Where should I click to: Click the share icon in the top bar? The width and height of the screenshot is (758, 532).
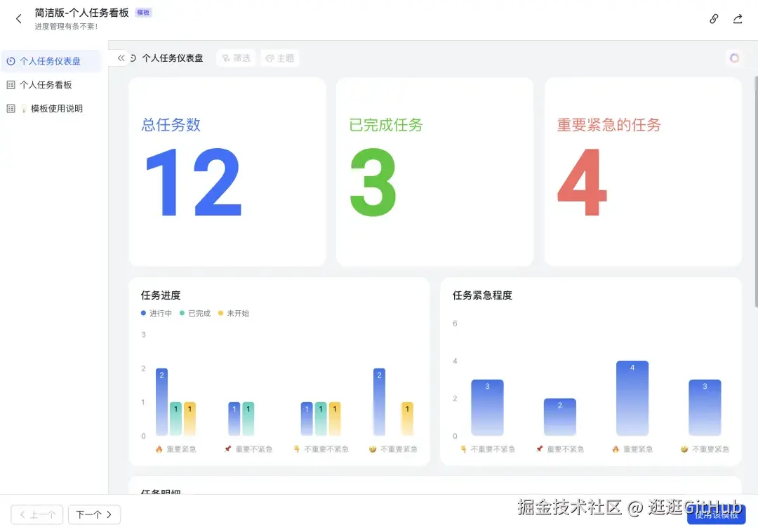738,20
